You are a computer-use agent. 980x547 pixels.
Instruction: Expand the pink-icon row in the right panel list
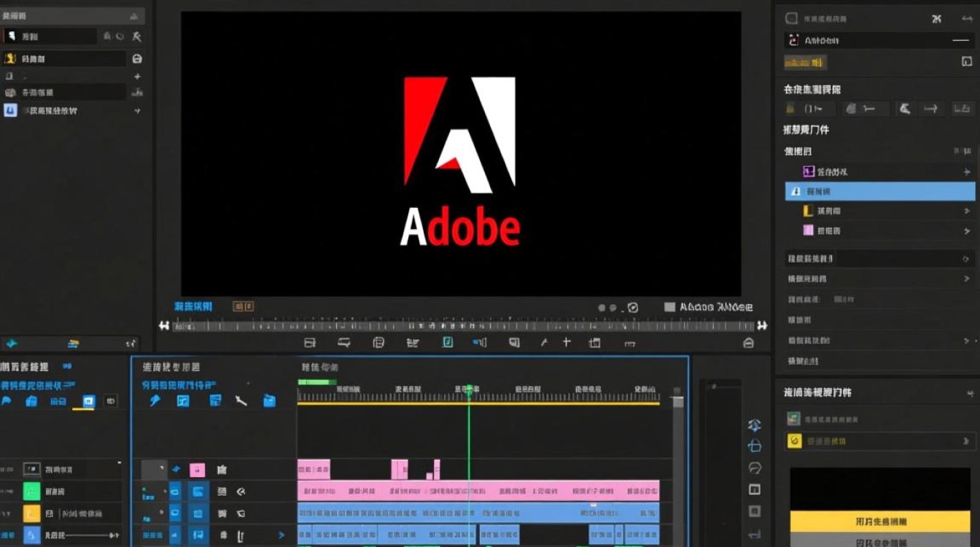pos(967,231)
